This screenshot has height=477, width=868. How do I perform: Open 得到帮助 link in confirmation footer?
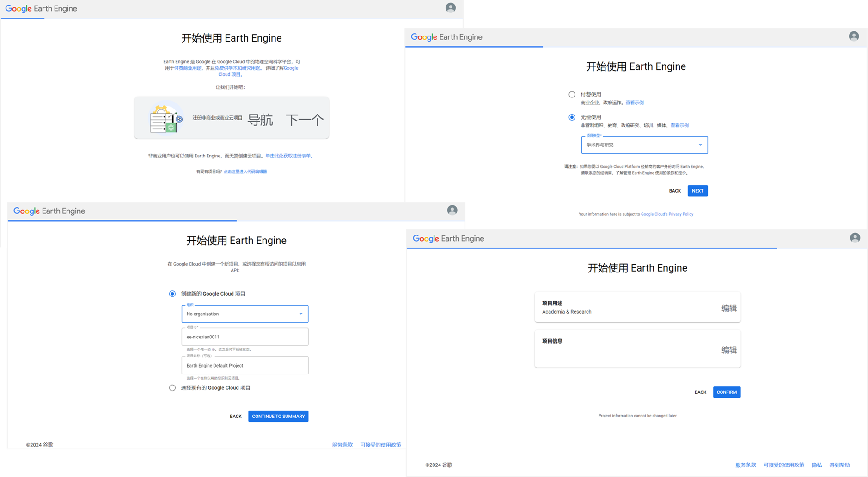coord(840,465)
